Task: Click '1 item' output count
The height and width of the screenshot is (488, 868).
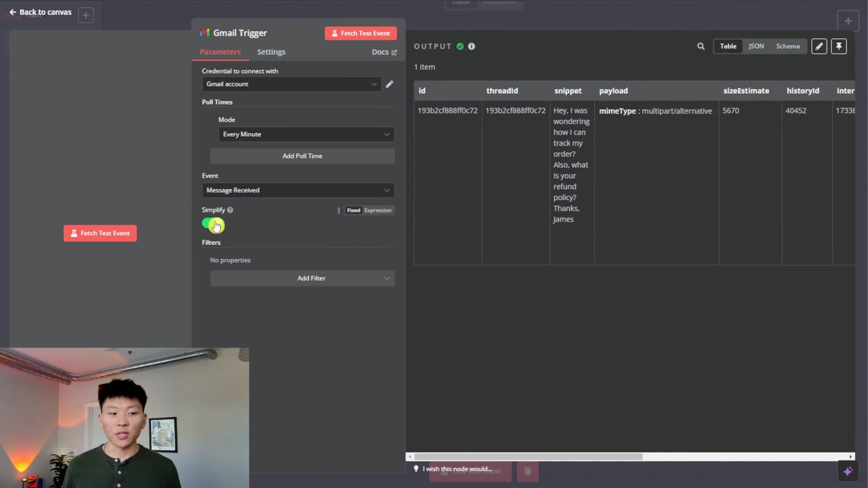Action: click(424, 67)
